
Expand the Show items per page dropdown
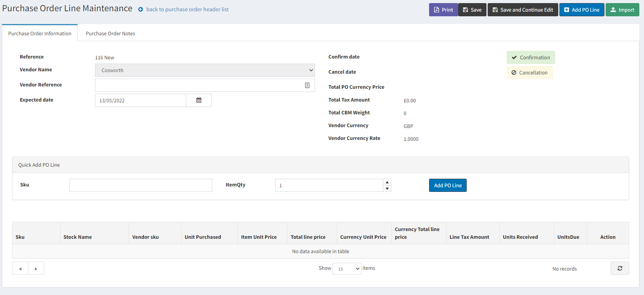click(x=347, y=269)
